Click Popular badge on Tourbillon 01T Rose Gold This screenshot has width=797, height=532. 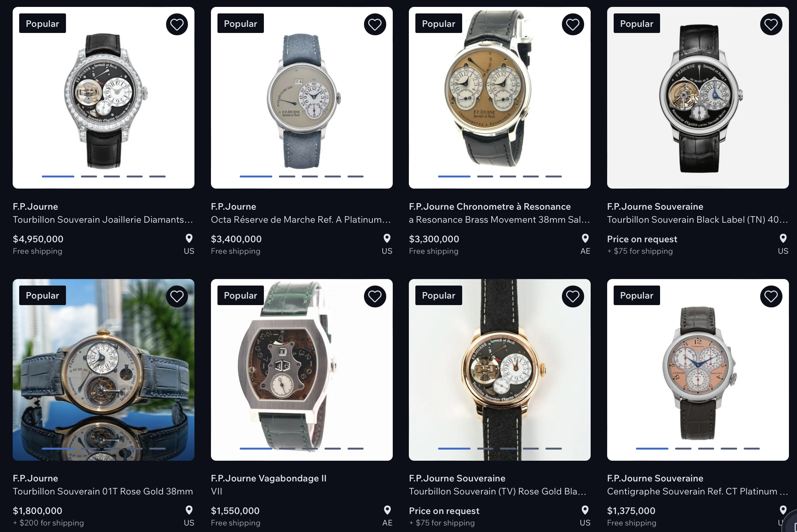pos(42,295)
